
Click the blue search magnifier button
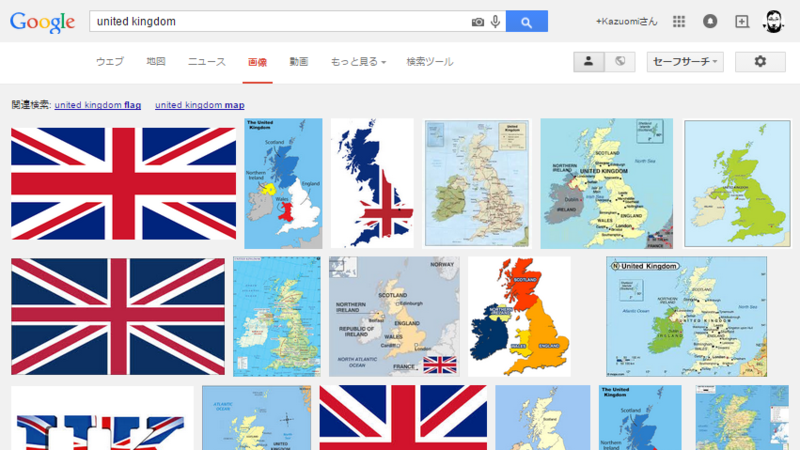[x=527, y=21]
